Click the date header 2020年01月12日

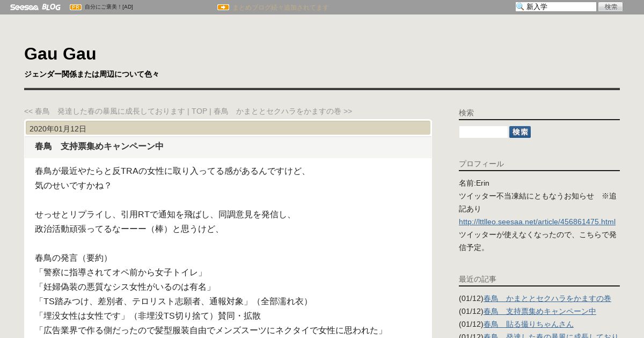click(58, 129)
